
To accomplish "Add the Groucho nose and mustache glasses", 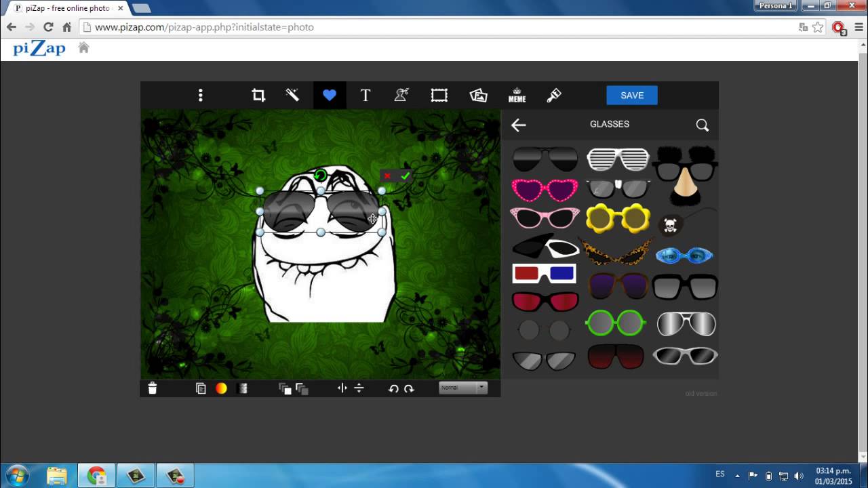I will coord(685,175).
